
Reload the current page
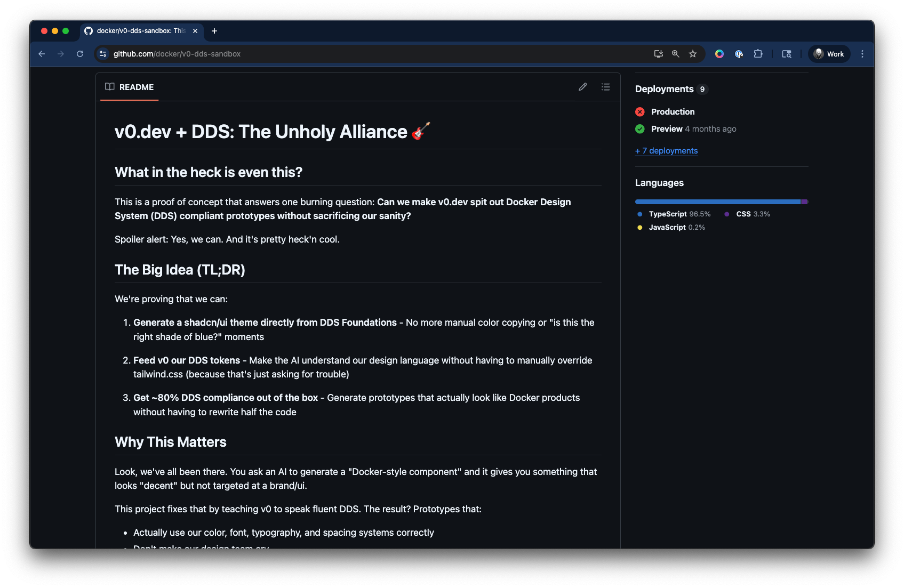click(80, 54)
